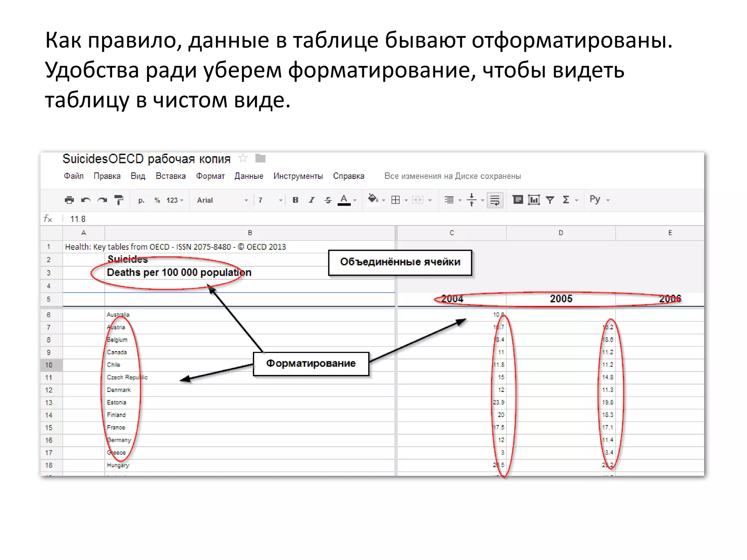Select row 10 header
Screen dimensions: 747x560
(51, 365)
